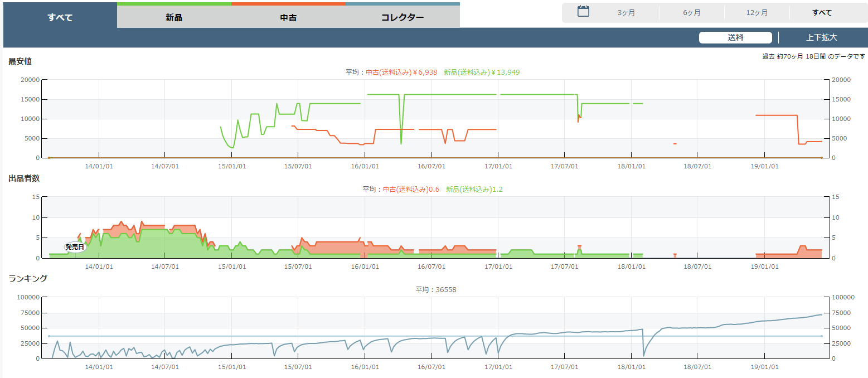
Task: Switch the range to 12ヶ月
Action: point(757,13)
